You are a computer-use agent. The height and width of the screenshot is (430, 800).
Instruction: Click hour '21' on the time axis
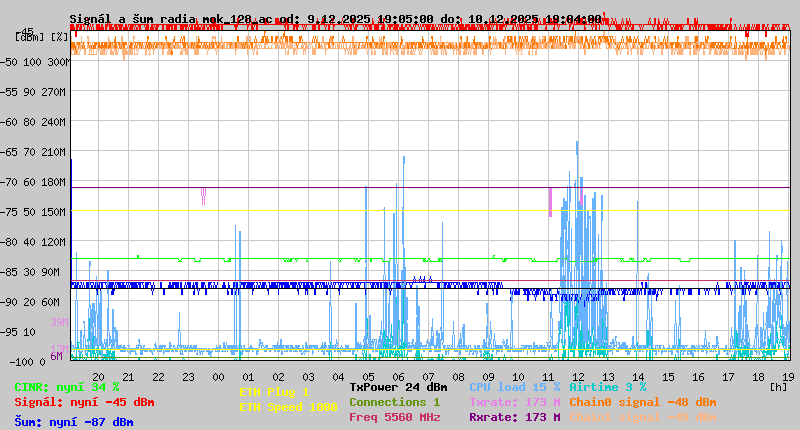(x=129, y=377)
